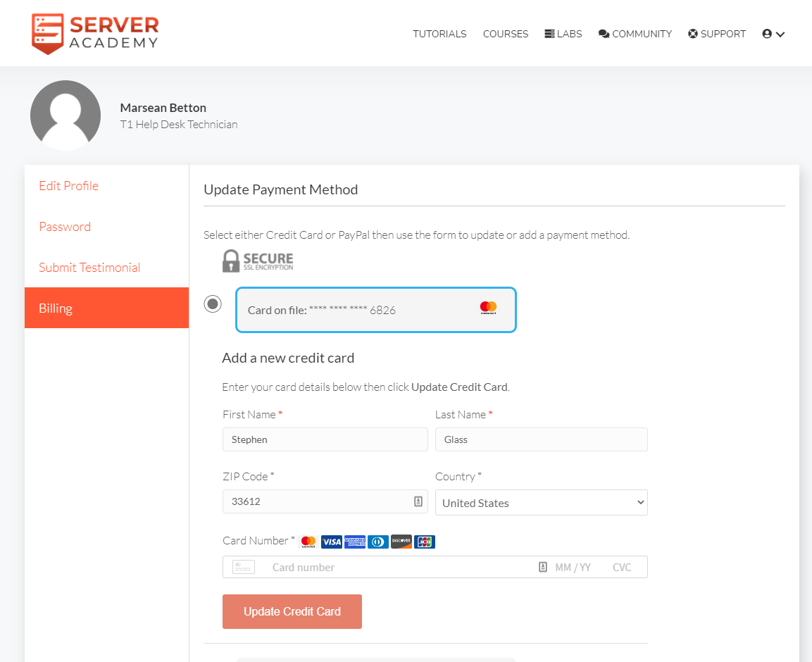Open the Labs menu item
Screen dimensions: 812x662
563,34
